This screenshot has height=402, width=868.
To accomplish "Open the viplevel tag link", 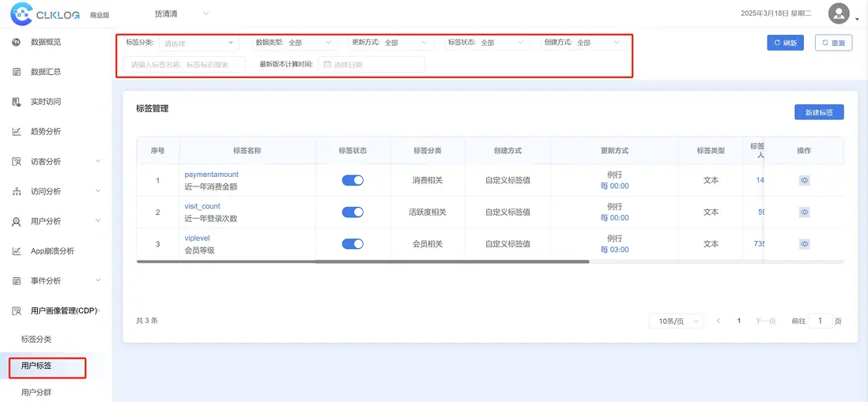I will [x=197, y=239].
